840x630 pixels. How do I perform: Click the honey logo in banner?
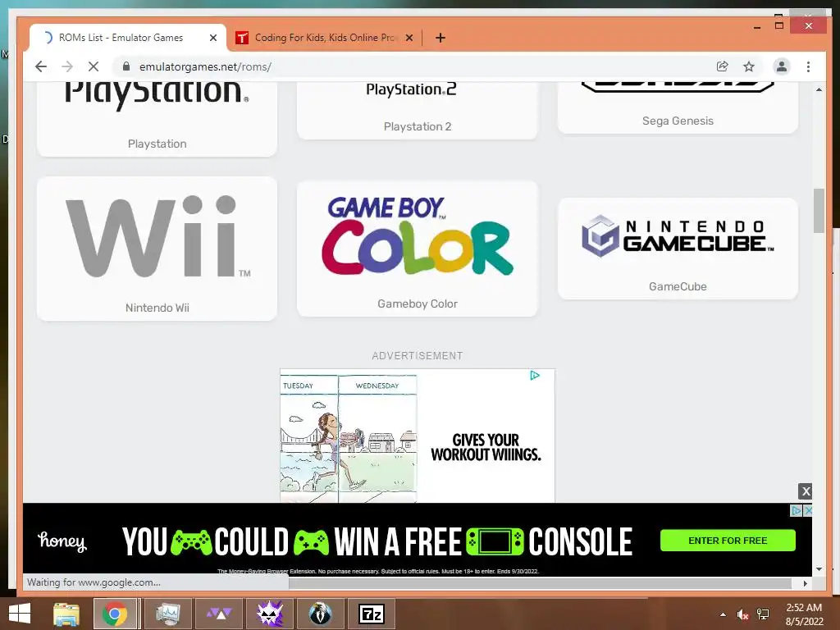coord(62,541)
